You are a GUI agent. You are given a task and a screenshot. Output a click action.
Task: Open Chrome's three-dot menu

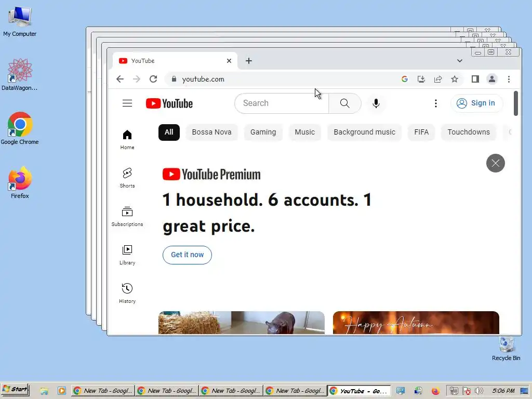(x=509, y=79)
